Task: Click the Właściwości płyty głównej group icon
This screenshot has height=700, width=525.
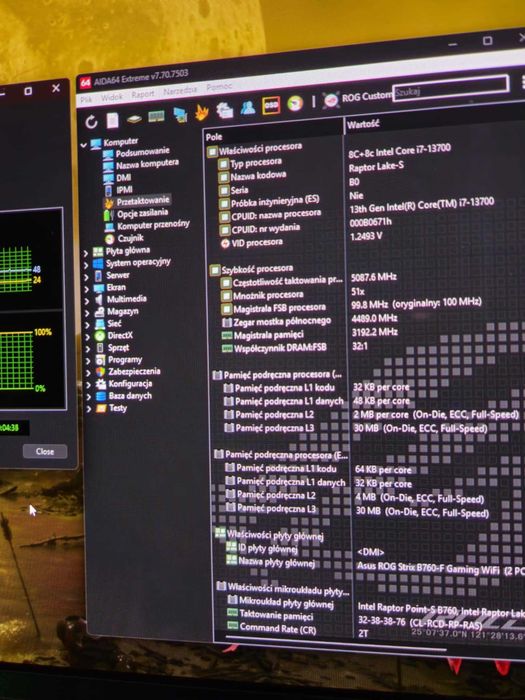Action: click(x=220, y=533)
